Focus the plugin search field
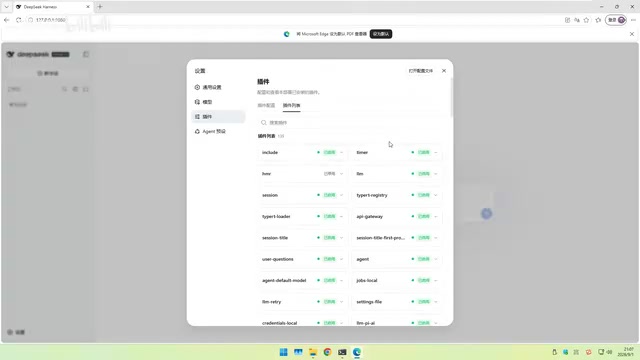The image size is (640, 360). point(350,122)
